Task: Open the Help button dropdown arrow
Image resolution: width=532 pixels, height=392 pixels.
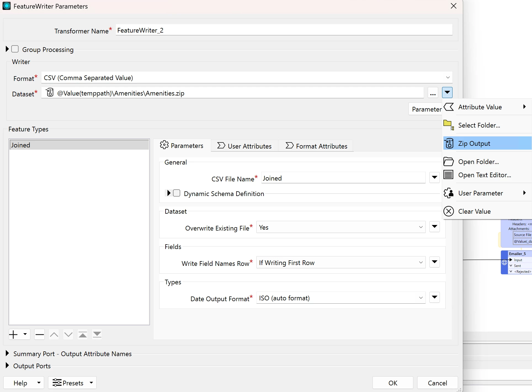Action: click(39, 383)
